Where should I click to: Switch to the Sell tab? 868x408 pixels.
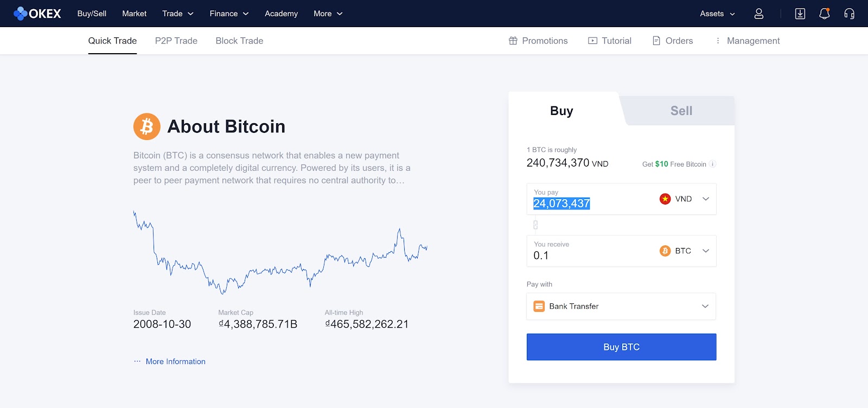(681, 111)
